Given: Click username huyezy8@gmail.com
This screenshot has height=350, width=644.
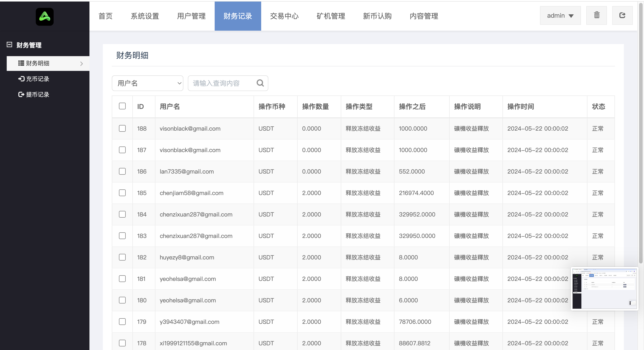Looking at the screenshot, I should 187,257.
